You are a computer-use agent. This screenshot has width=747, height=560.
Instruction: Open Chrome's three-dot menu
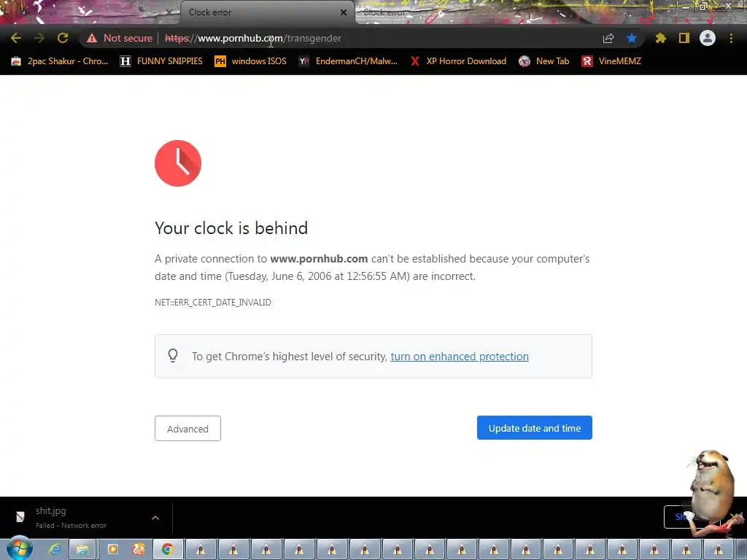pos(731,38)
